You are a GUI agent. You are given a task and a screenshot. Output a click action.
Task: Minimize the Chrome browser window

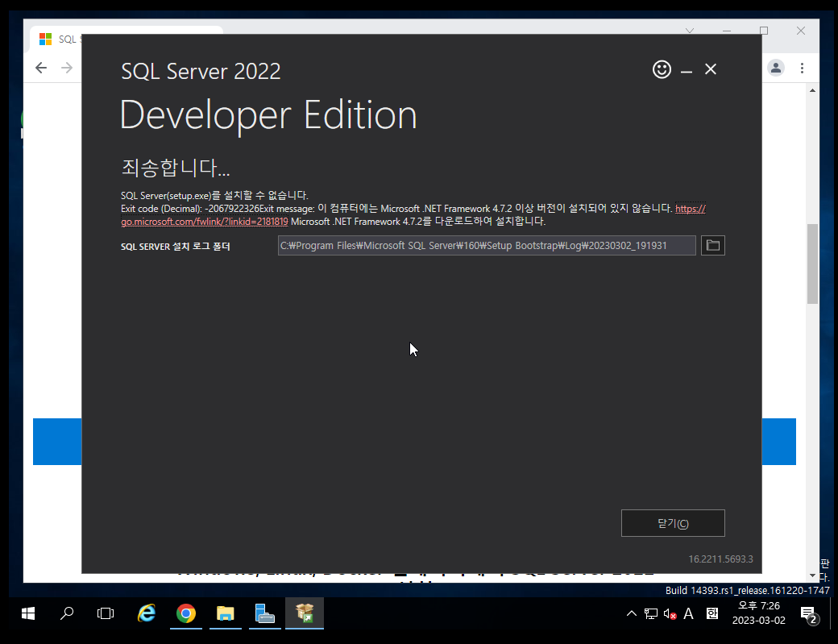click(727, 31)
